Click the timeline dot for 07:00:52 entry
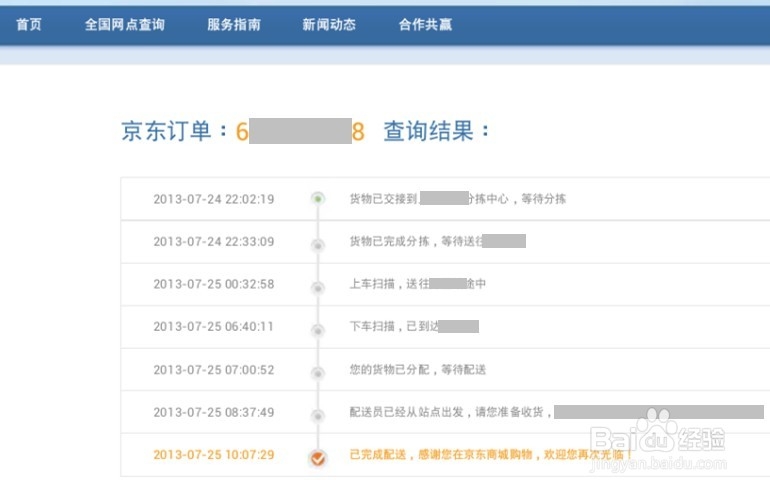770x490 pixels. tap(318, 373)
